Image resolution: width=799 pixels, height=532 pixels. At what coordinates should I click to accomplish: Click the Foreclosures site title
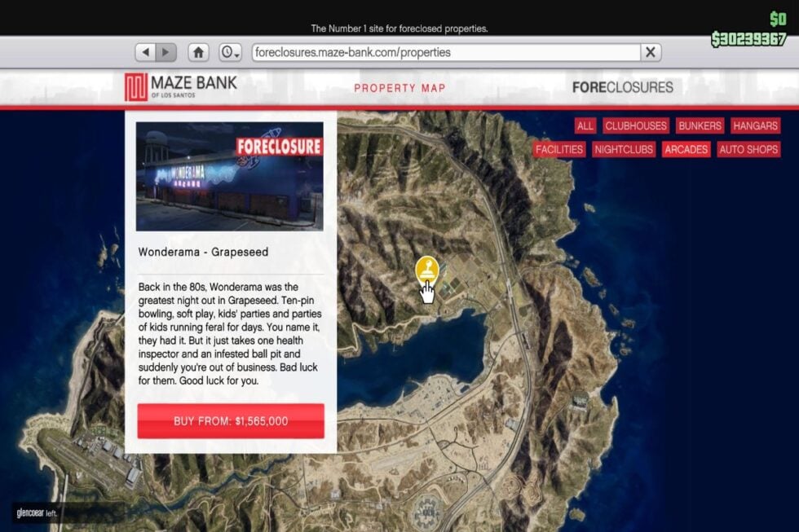click(x=622, y=87)
